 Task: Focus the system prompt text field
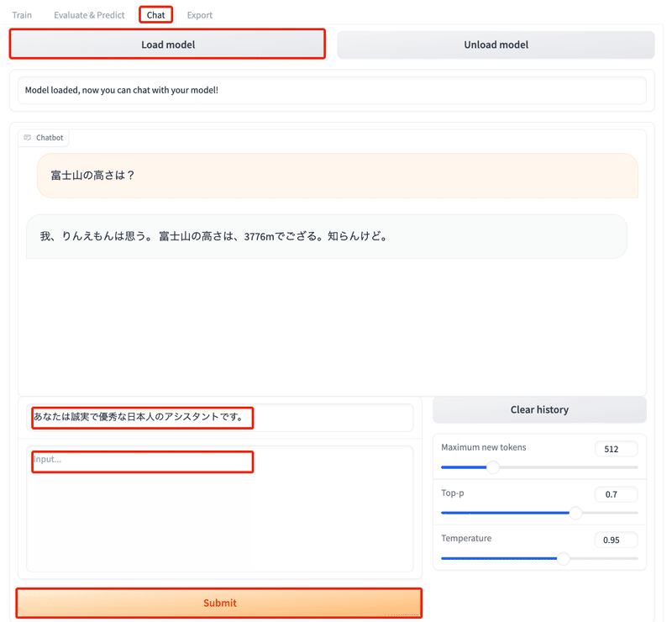(142, 418)
